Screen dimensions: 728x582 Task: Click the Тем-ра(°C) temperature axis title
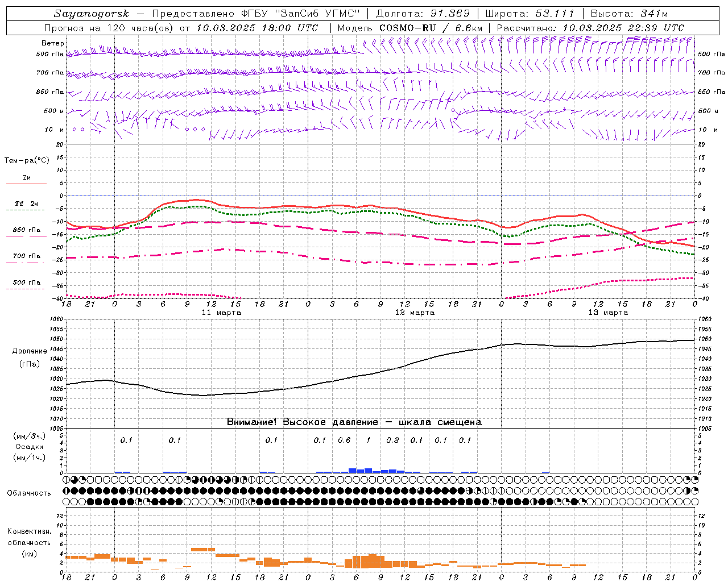click(27, 161)
